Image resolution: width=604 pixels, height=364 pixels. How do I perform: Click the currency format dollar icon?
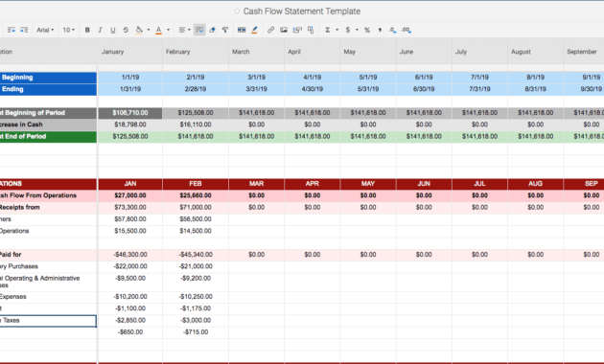(x=348, y=30)
